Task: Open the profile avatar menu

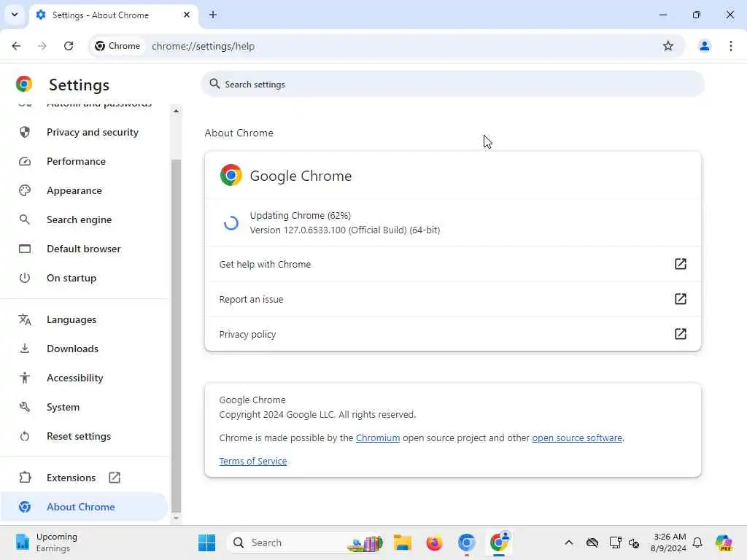Action: coord(704,46)
